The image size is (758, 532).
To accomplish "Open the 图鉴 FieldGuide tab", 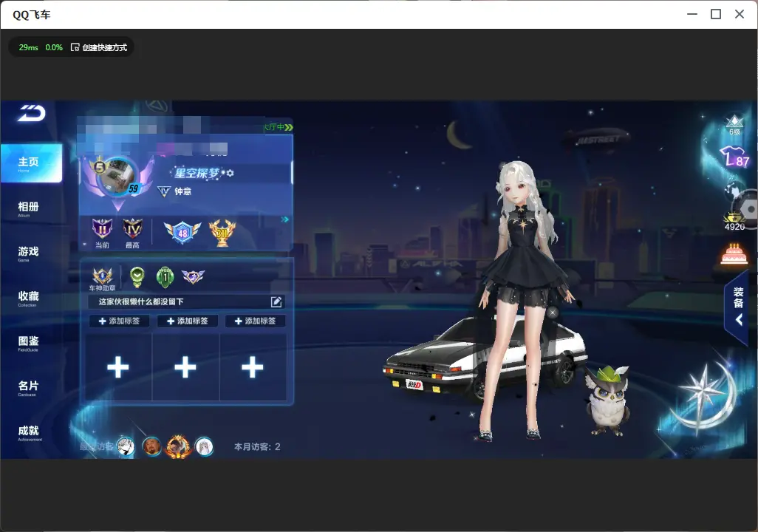I will [28, 344].
